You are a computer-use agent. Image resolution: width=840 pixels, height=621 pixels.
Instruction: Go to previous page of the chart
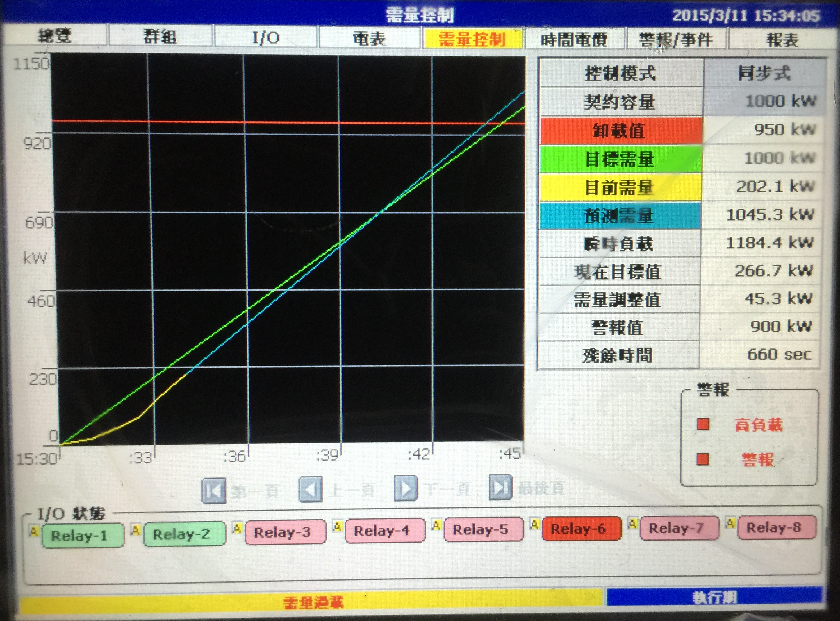tap(311, 489)
